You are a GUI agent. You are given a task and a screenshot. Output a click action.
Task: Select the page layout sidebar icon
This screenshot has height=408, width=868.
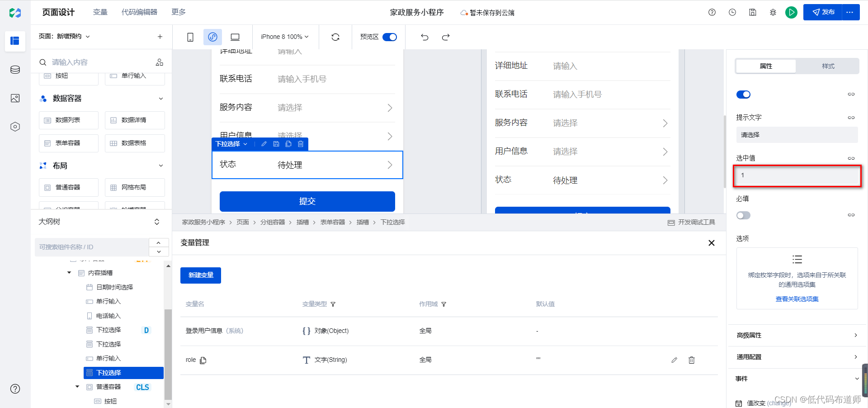[x=15, y=41]
